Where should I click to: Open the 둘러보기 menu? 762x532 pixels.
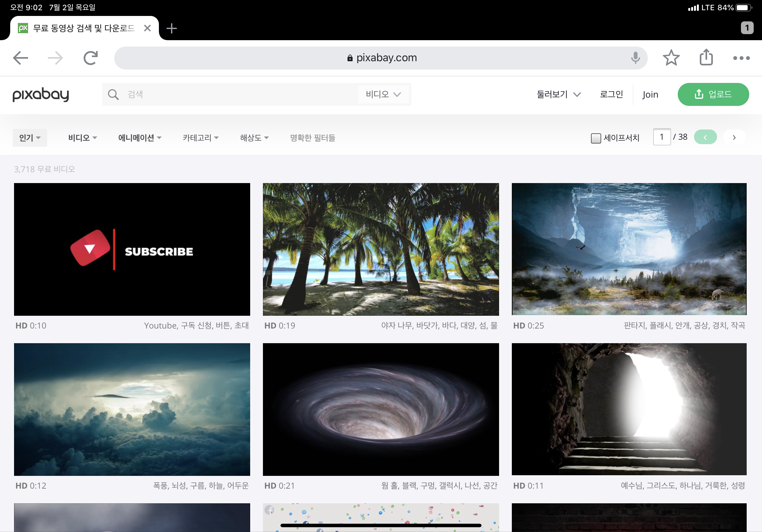point(558,94)
